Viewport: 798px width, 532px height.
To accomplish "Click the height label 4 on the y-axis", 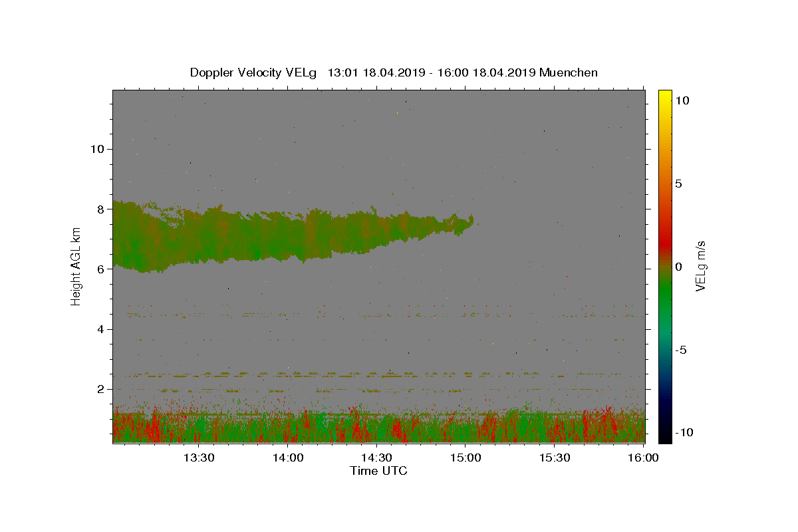I will pyautogui.click(x=101, y=329).
